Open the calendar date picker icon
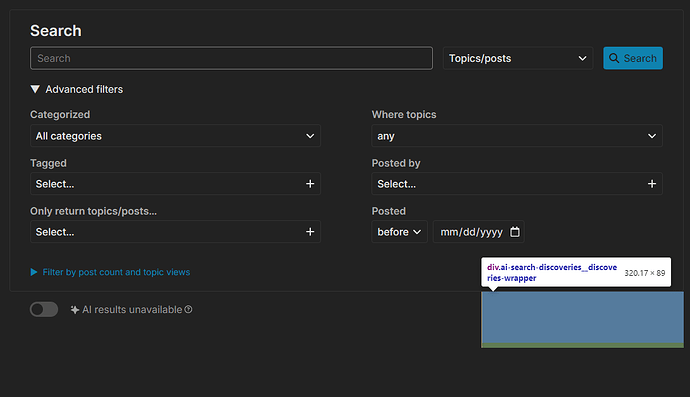 coord(515,232)
